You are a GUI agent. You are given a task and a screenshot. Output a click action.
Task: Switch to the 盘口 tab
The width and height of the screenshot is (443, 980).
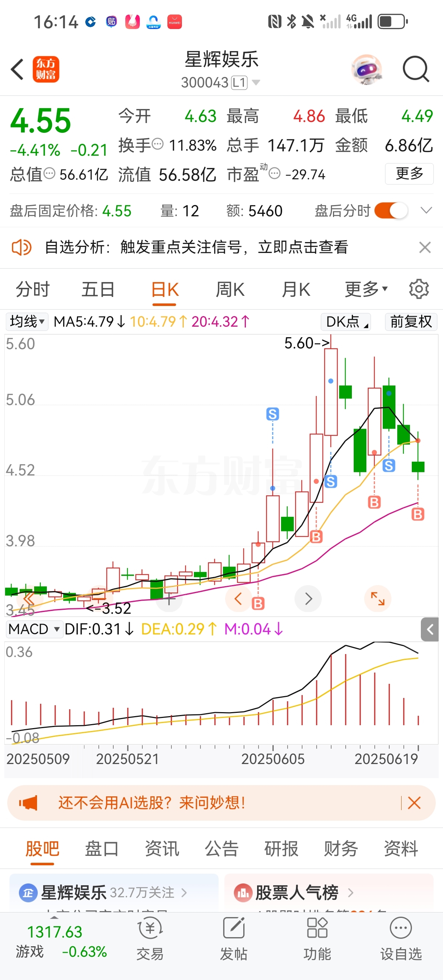pos(102,849)
